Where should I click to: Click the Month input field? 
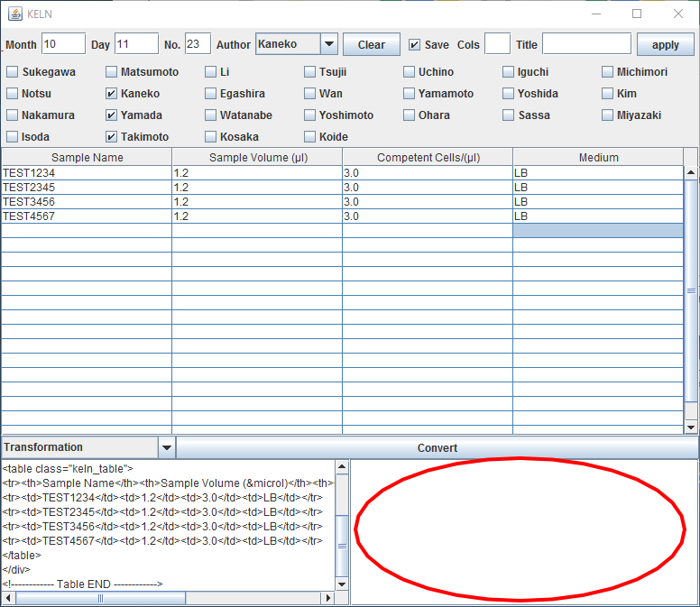click(x=63, y=43)
